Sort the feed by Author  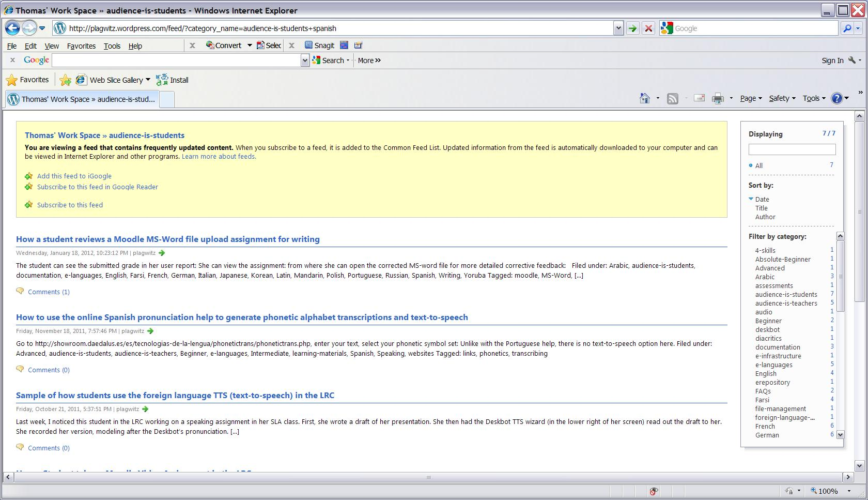click(x=765, y=217)
